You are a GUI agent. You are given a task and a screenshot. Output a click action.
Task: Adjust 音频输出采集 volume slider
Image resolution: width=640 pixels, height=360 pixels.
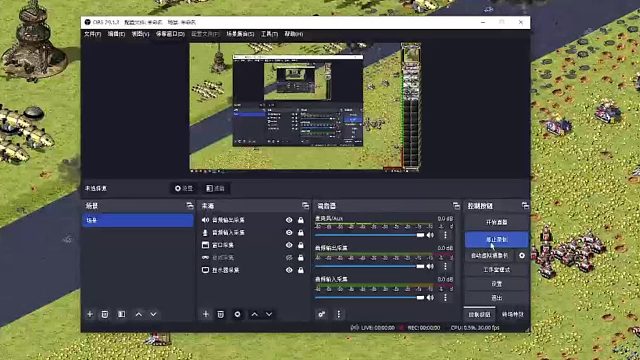click(x=370, y=266)
